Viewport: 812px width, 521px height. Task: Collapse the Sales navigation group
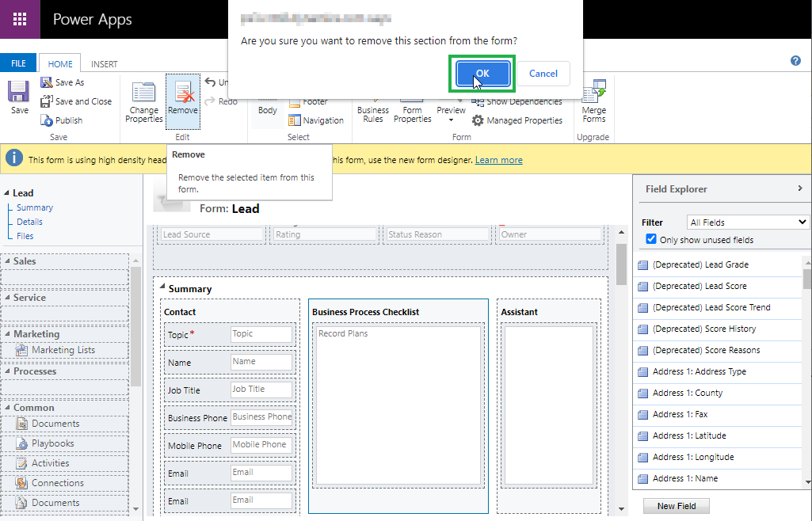pyautogui.click(x=7, y=261)
